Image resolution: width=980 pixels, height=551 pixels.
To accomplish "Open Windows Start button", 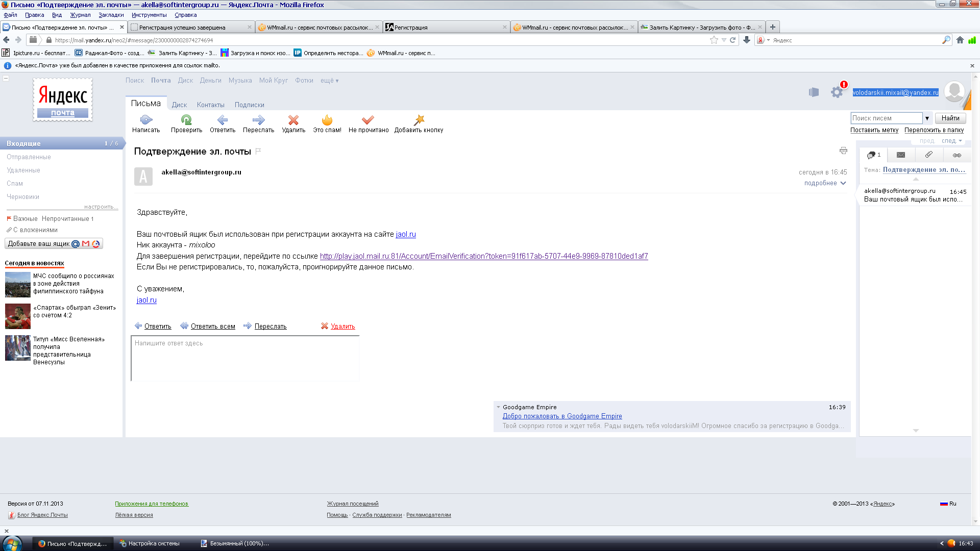I will point(12,543).
